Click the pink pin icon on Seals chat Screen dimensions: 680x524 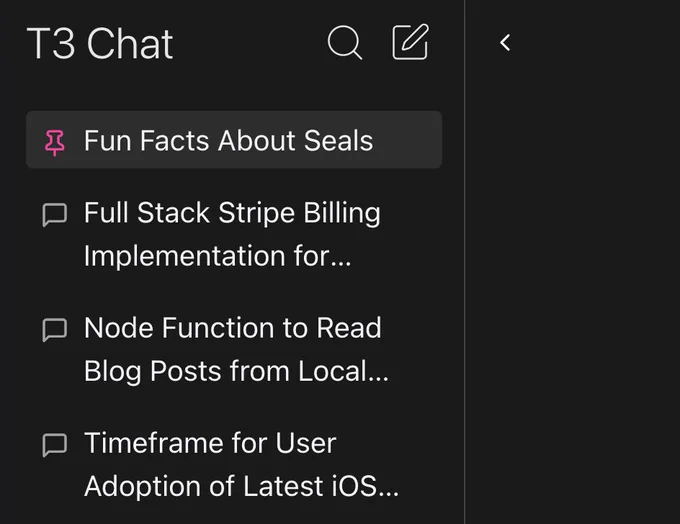[55, 142]
